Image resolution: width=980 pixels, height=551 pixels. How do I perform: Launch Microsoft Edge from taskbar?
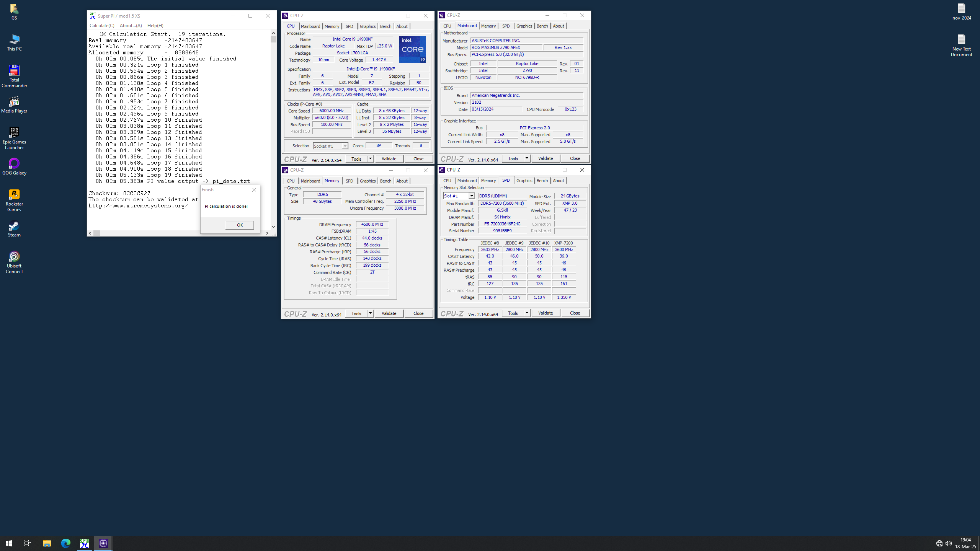click(66, 543)
